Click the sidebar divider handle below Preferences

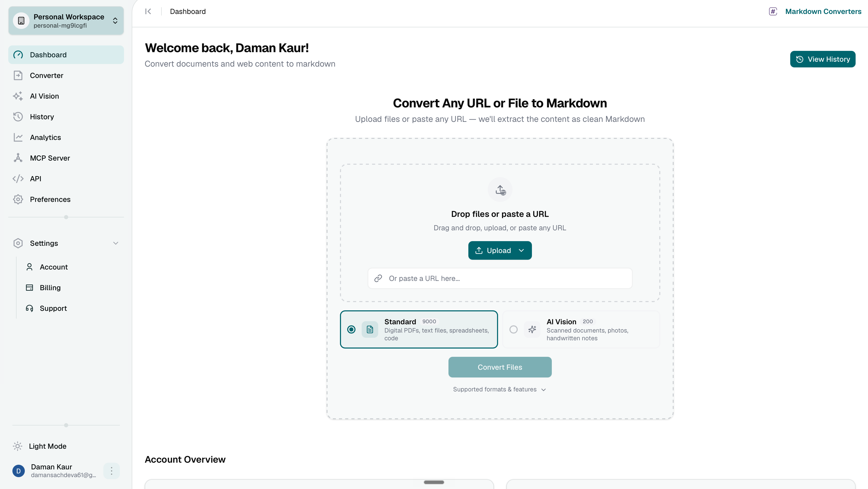[66, 217]
